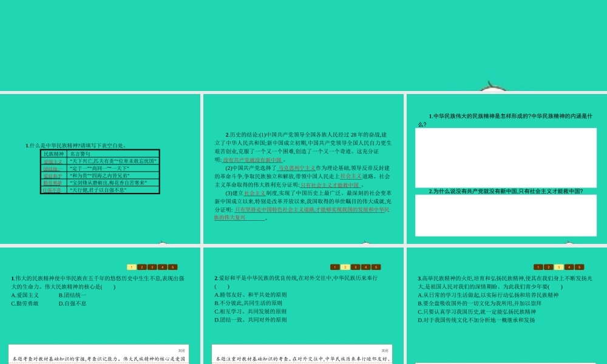Choose answer D.自强不息 in question 1

(72, 304)
